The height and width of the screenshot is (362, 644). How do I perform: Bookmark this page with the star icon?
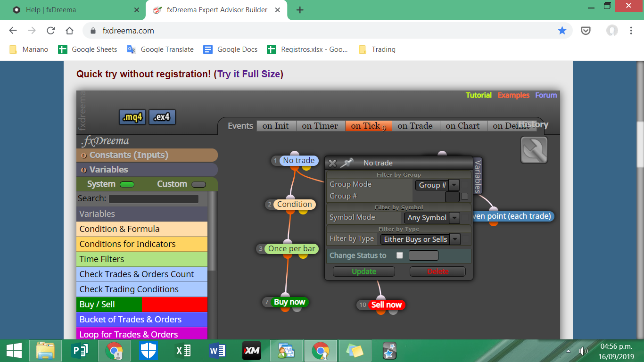click(x=562, y=31)
